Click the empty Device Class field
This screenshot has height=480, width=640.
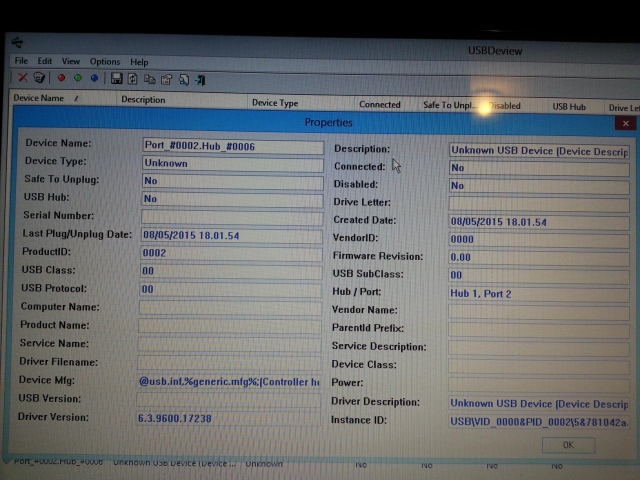click(539, 366)
